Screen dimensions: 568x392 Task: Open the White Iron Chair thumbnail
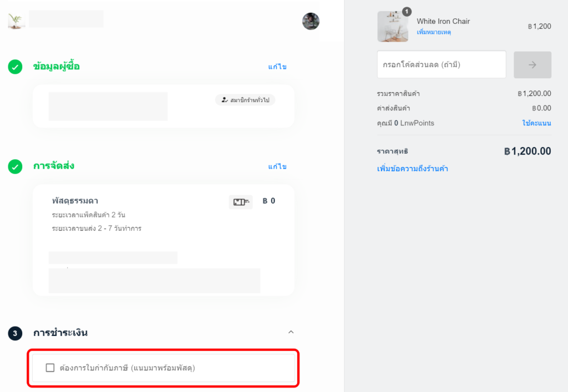[393, 27]
